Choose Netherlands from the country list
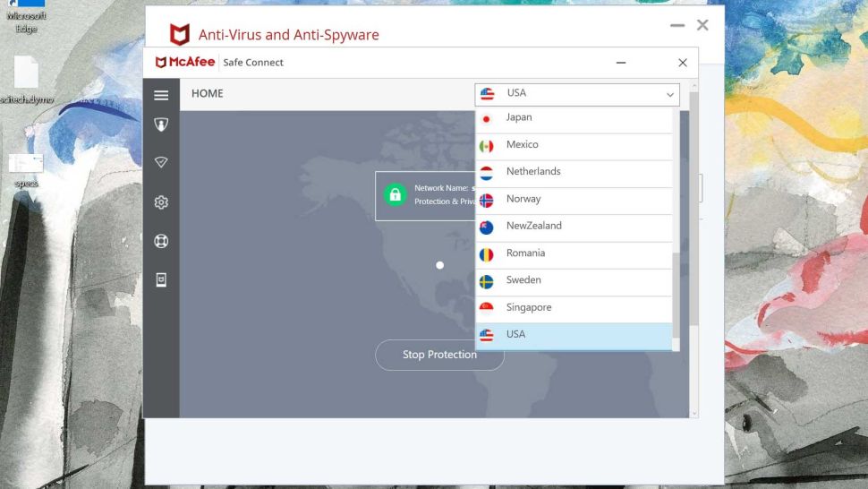Image resolution: width=868 pixels, height=489 pixels. pos(574,172)
